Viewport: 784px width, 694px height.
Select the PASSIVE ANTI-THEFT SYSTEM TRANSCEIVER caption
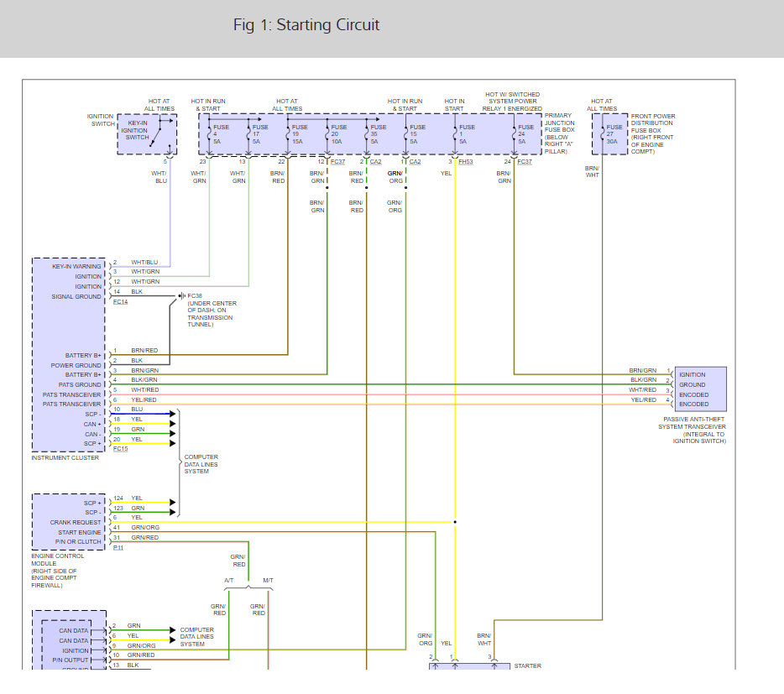[x=692, y=430]
